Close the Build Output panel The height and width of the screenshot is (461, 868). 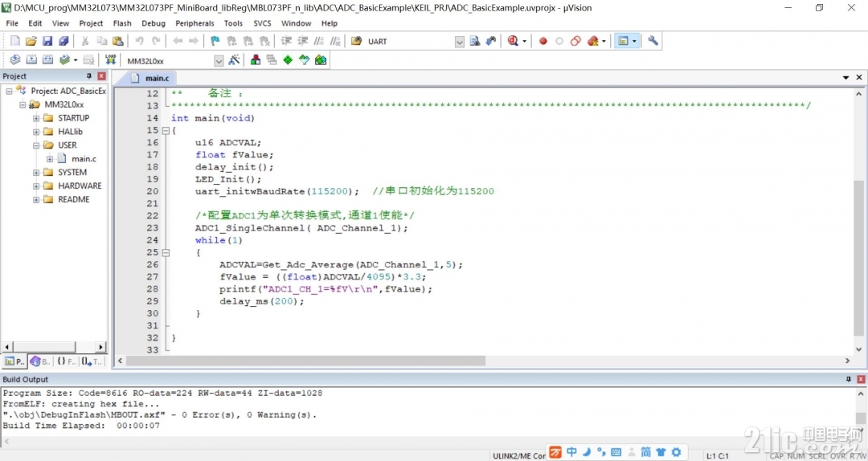click(861, 379)
